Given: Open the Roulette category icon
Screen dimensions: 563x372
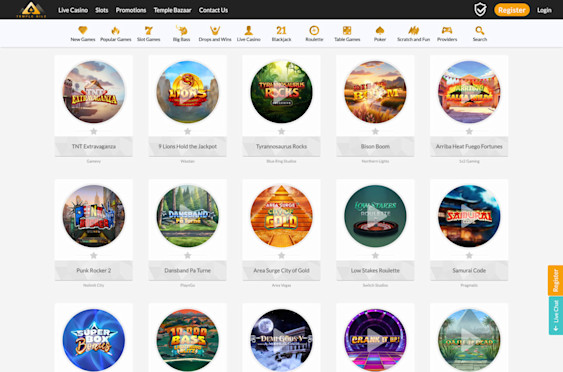Looking at the screenshot, I should pyautogui.click(x=314, y=31).
